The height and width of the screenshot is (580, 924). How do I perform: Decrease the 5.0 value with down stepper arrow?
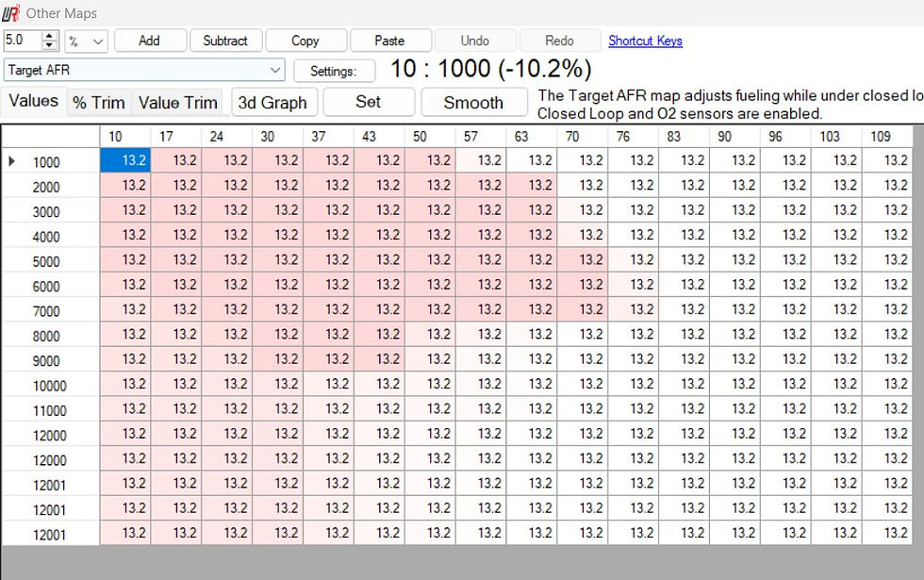(x=49, y=45)
